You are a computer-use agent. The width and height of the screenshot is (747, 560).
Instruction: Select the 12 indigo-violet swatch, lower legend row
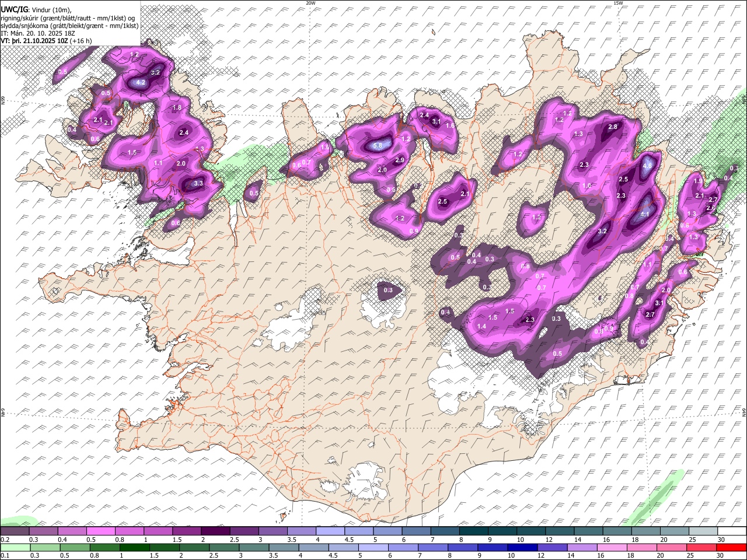552,547
